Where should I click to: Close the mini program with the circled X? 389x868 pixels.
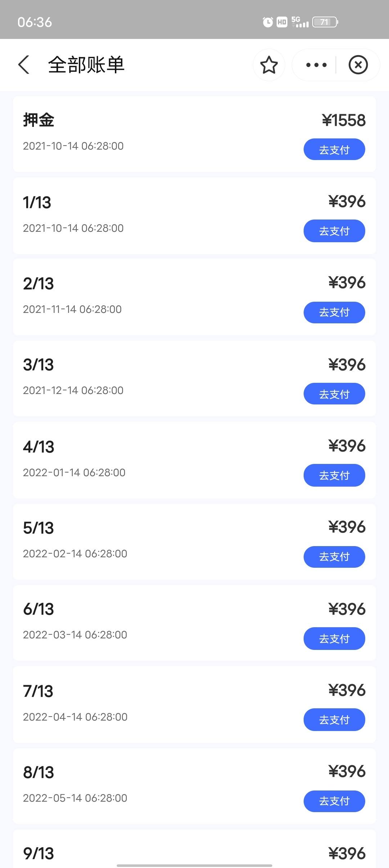(x=358, y=65)
